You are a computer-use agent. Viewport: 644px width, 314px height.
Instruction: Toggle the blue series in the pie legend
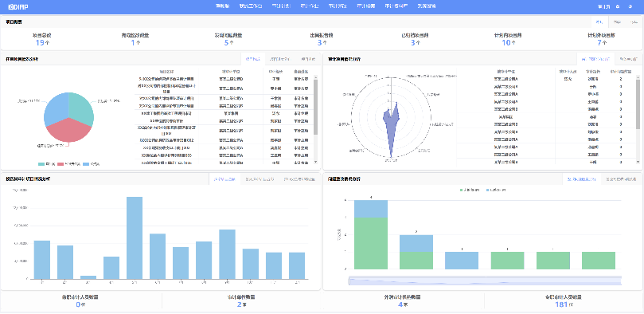pyautogui.click(x=92, y=164)
